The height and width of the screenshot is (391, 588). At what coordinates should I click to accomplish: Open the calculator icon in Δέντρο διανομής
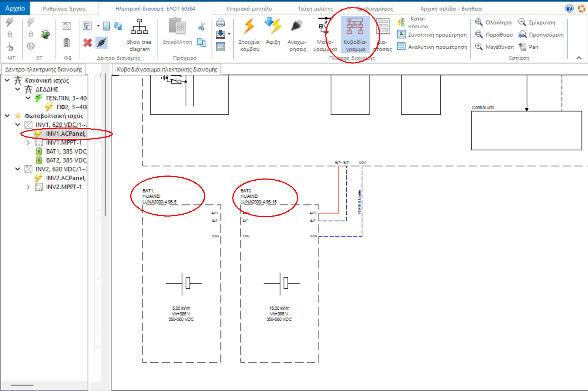click(106, 26)
